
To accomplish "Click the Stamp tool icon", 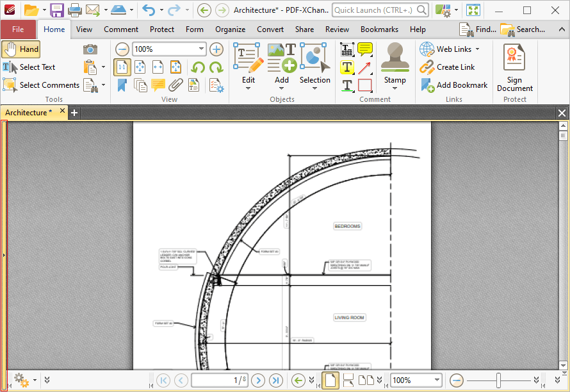I will tap(395, 57).
